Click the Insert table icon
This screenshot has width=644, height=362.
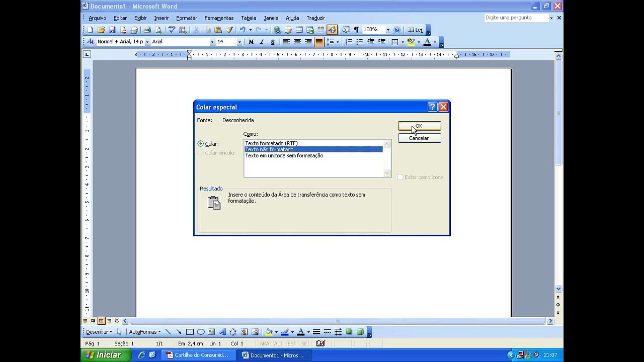[x=299, y=30]
